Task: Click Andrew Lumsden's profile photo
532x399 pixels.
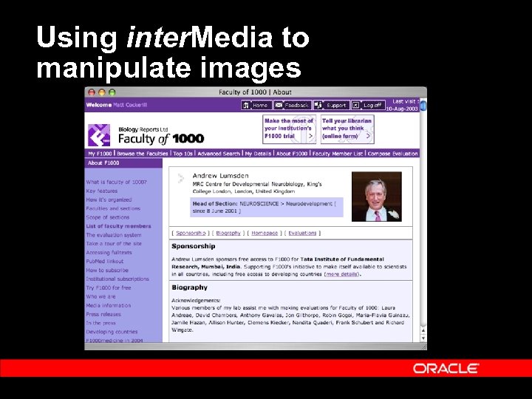Action: (377, 197)
